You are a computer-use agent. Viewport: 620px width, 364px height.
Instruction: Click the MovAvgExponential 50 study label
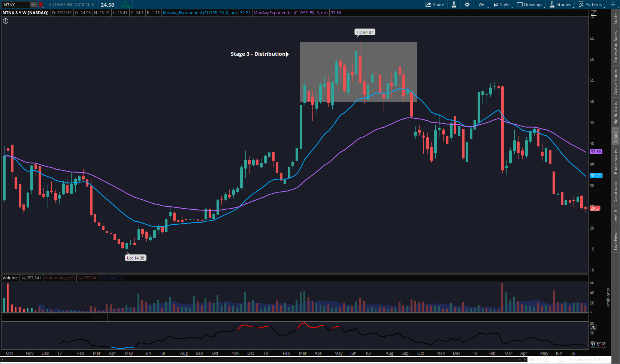290,13
